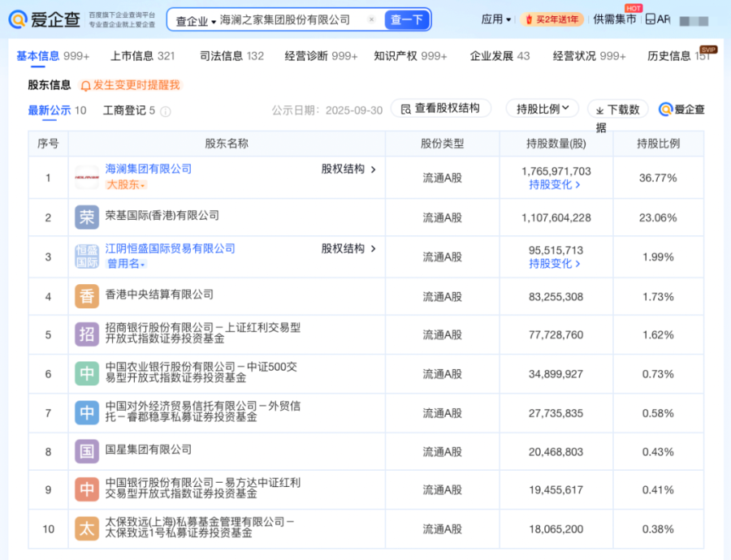Image resolution: width=731 pixels, height=560 pixels.
Task: Click the bell icon for 发生变更时提醒我
Action: (x=85, y=85)
